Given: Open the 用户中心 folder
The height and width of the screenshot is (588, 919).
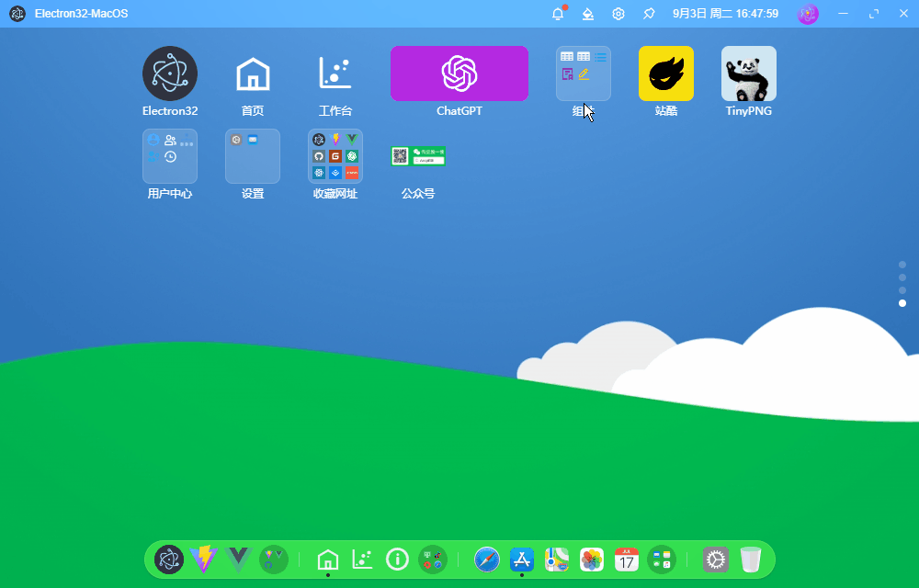Looking at the screenshot, I should [x=170, y=156].
